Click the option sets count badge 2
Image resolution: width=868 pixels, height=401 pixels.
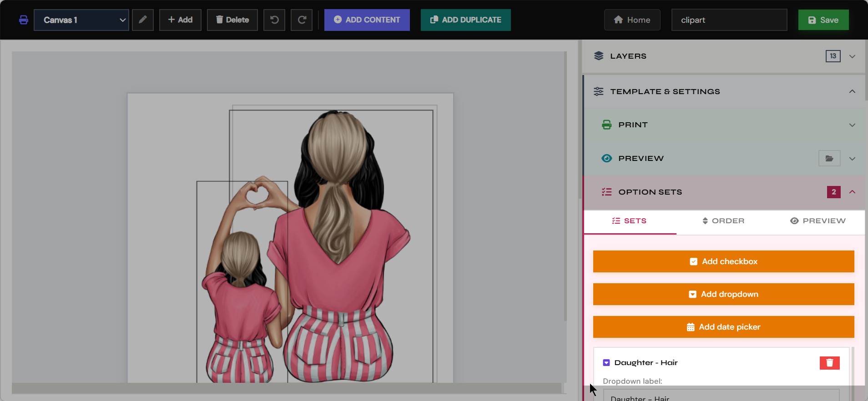click(834, 192)
